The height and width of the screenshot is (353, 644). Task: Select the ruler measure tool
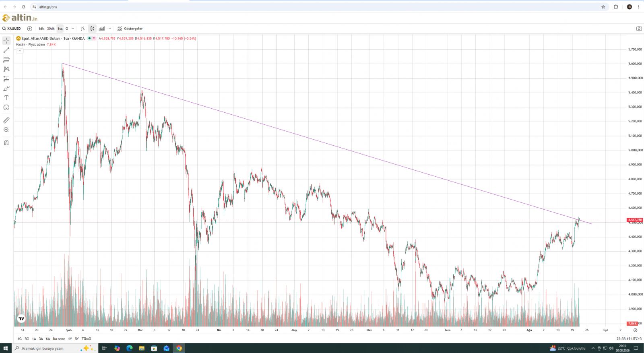point(6,120)
